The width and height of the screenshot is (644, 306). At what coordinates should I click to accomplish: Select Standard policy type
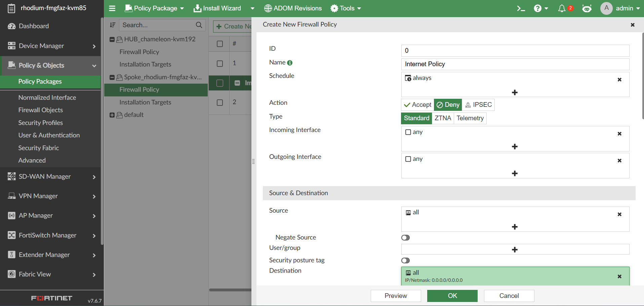(x=416, y=118)
